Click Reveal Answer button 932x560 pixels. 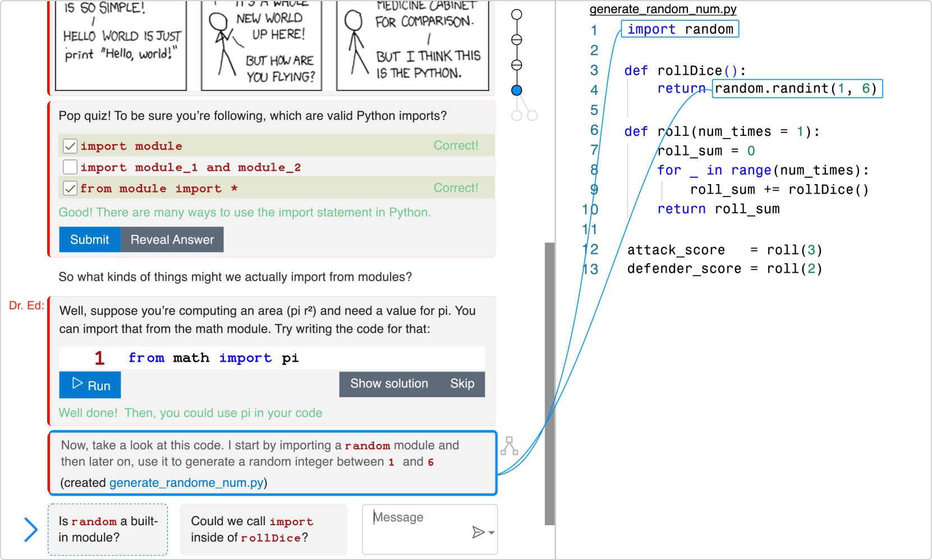172,240
